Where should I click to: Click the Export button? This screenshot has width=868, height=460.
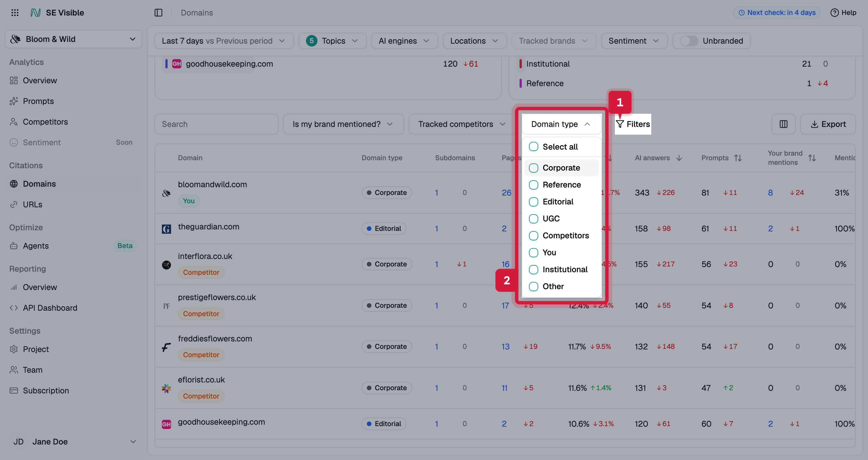coord(828,124)
